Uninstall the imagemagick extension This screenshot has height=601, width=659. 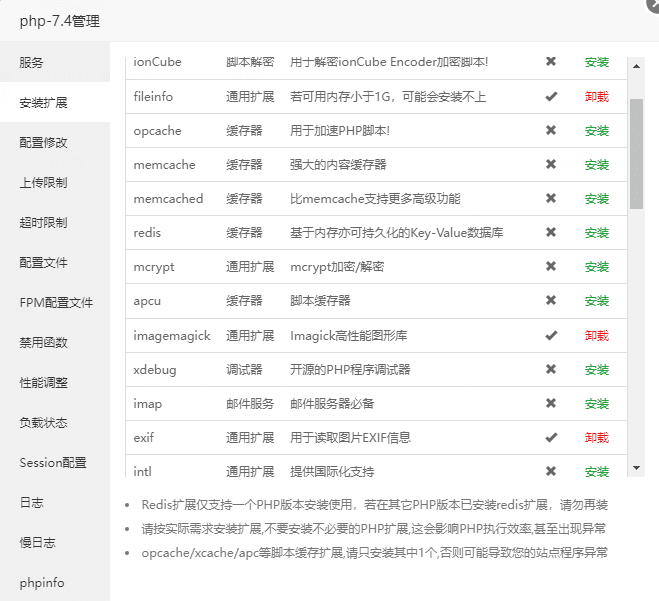point(596,335)
